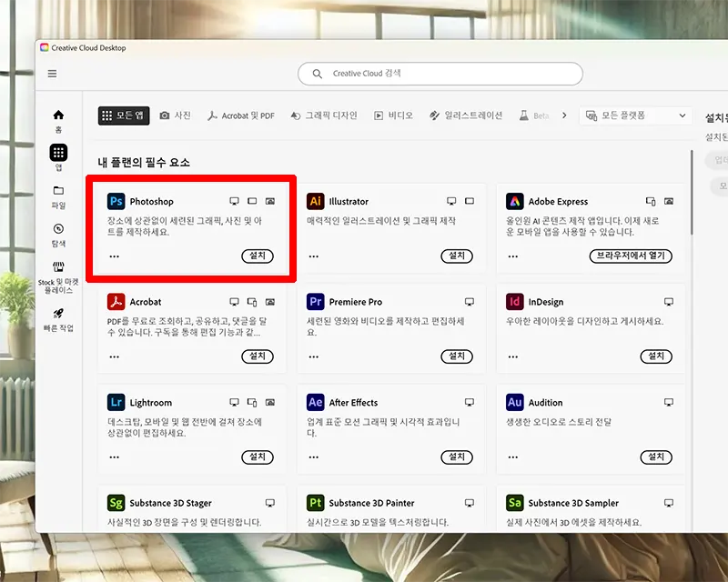This screenshot has height=582, width=728.
Task: Click the Substance 3D Painter Pt icon
Action: pos(316,503)
